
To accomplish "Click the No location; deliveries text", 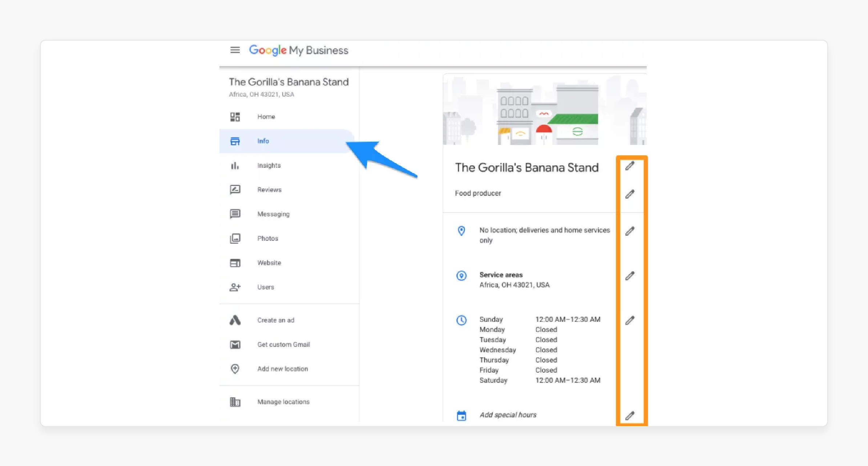I will click(x=545, y=235).
